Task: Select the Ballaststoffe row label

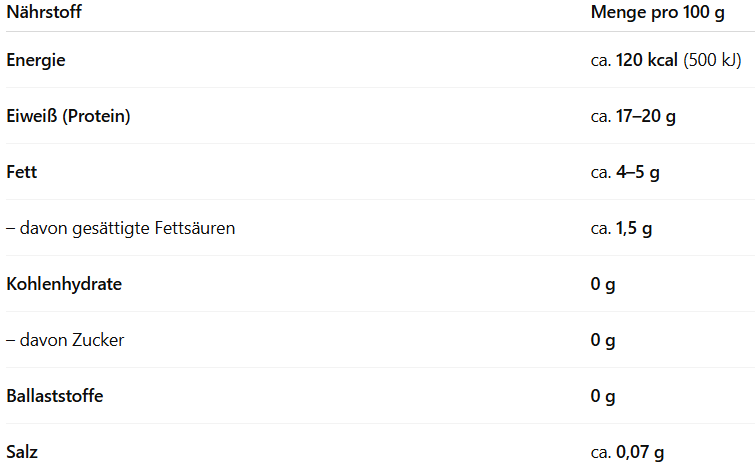Action: [x=54, y=396]
